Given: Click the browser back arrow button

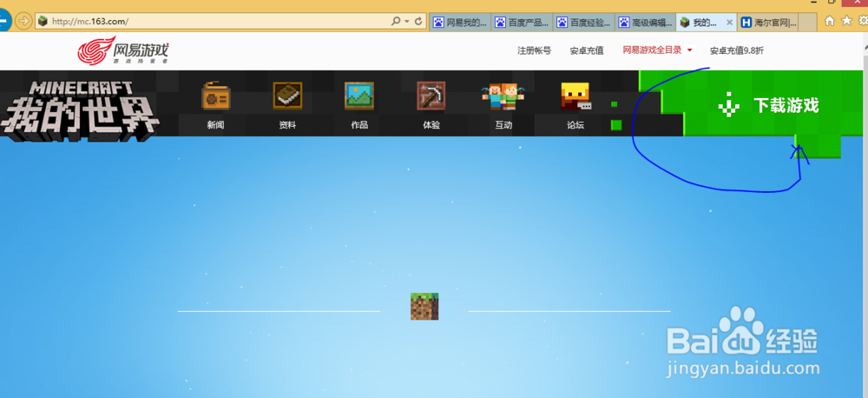Looking at the screenshot, I should [x=3, y=22].
